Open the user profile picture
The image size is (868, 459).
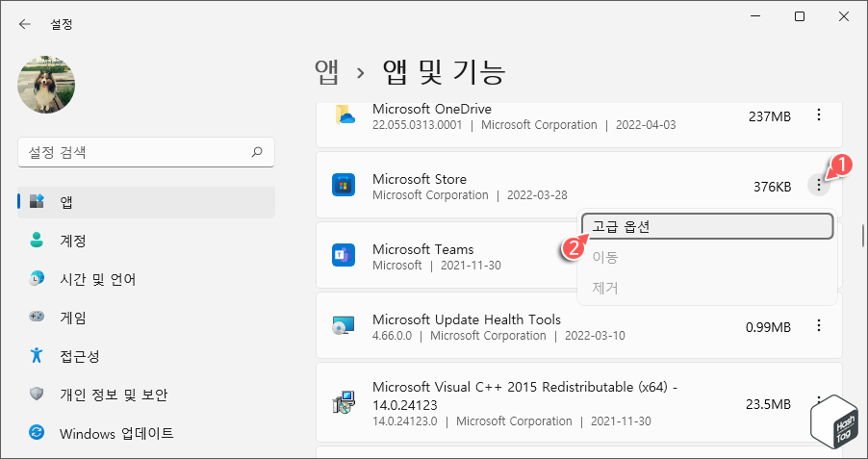click(46, 84)
